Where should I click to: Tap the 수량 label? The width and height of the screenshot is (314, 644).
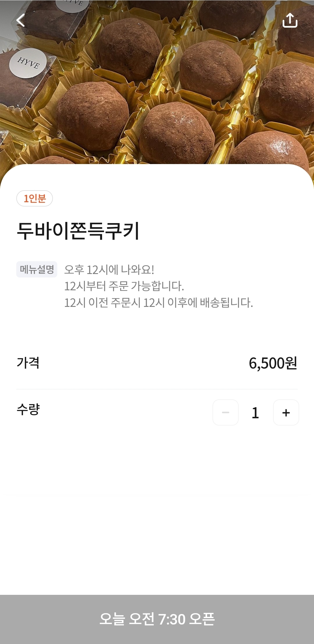tap(28, 409)
